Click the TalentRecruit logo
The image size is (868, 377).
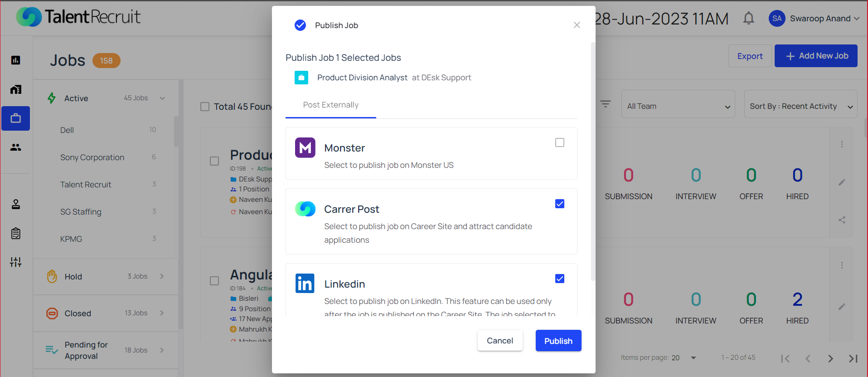pyautogui.click(x=78, y=17)
